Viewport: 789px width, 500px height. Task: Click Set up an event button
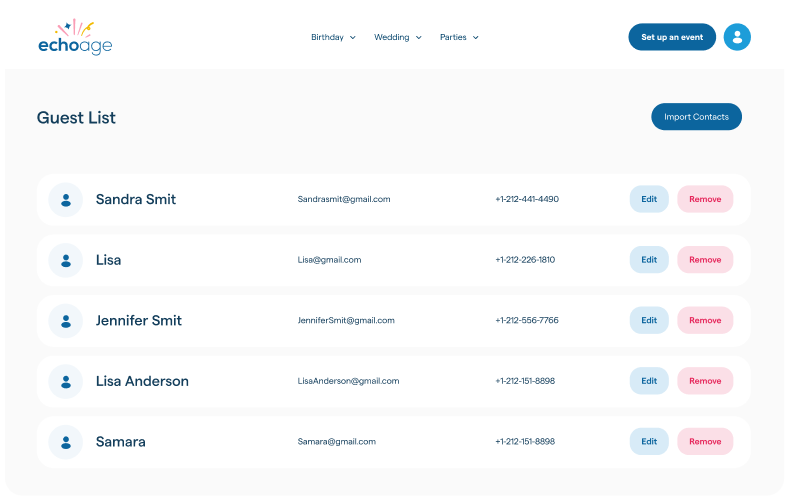click(x=672, y=37)
